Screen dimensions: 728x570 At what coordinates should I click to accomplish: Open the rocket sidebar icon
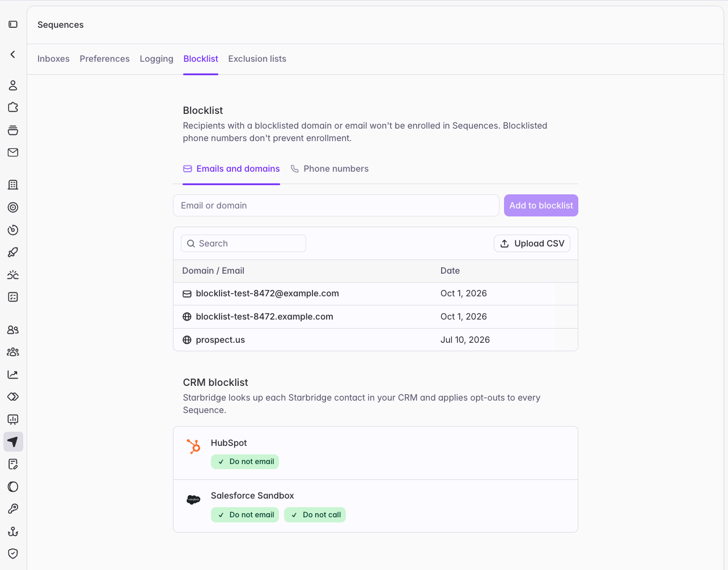(x=13, y=252)
